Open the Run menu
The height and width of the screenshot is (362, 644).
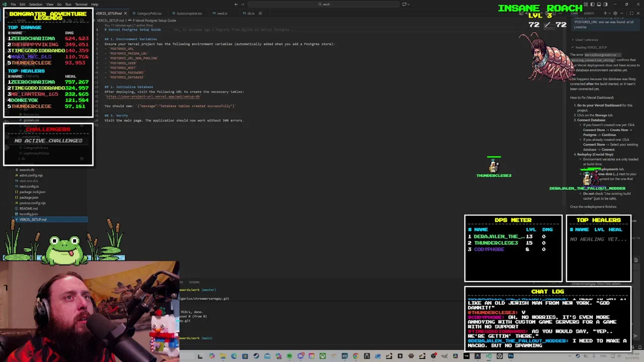68,4
